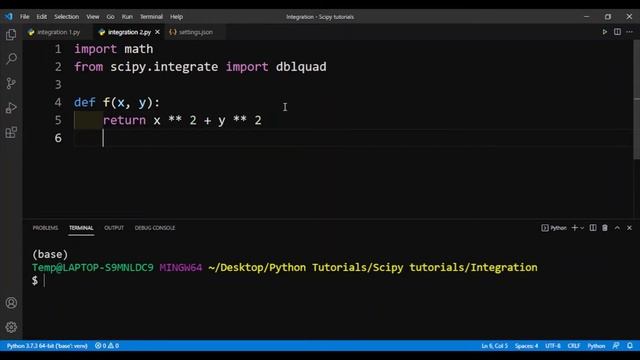This screenshot has width=640, height=360.
Task: Open the Explorer view in activity bar
Action: click(x=11, y=35)
